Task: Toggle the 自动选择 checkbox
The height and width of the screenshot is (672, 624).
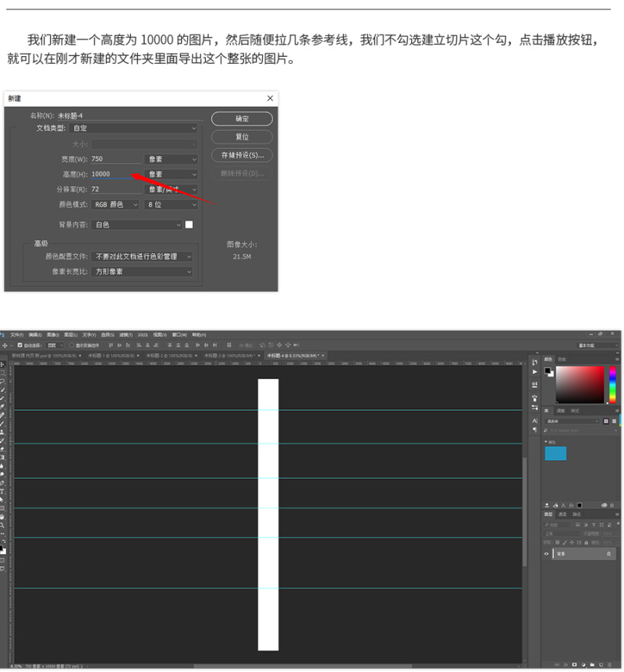Action: (x=19, y=345)
